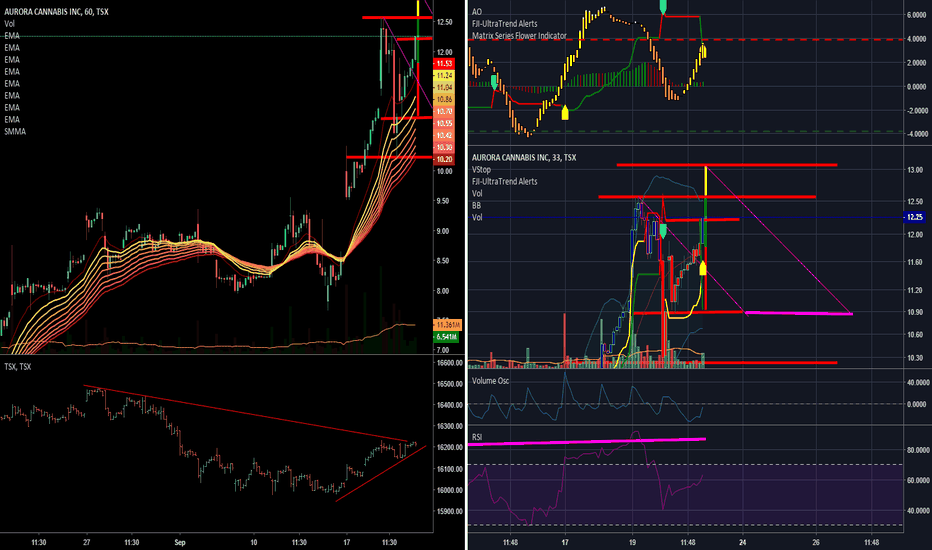Click 12.50 on the 60-minute price axis
This screenshot has width=932, height=550.
pos(445,22)
